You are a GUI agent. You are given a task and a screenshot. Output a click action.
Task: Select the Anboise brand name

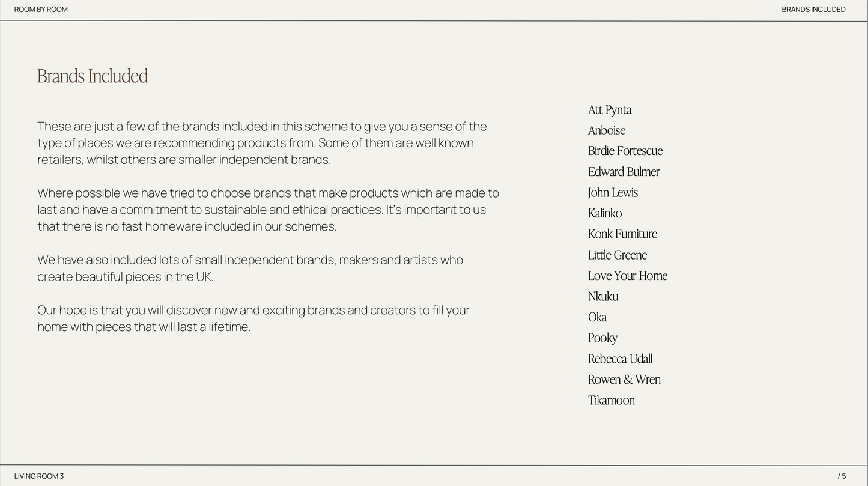[x=607, y=130]
